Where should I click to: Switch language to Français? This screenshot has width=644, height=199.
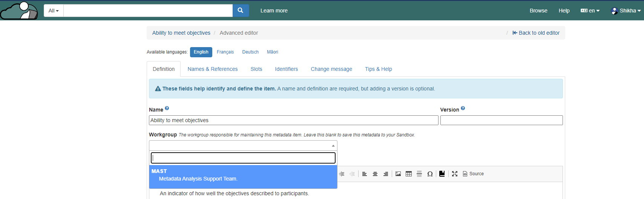click(225, 52)
